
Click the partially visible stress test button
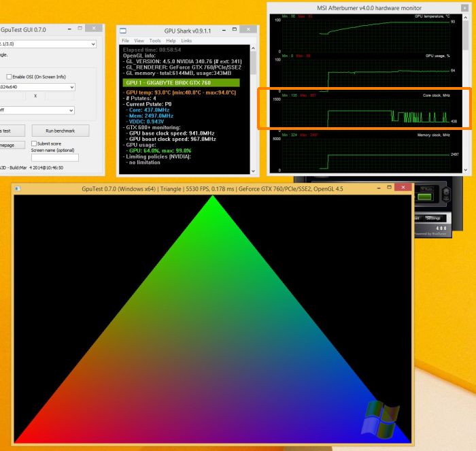coord(12,131)
